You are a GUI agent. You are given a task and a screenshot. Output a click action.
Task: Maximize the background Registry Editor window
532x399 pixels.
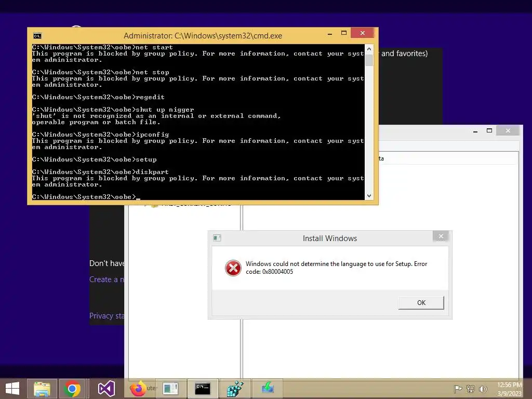pyautogui.click(x=489, y=130)
